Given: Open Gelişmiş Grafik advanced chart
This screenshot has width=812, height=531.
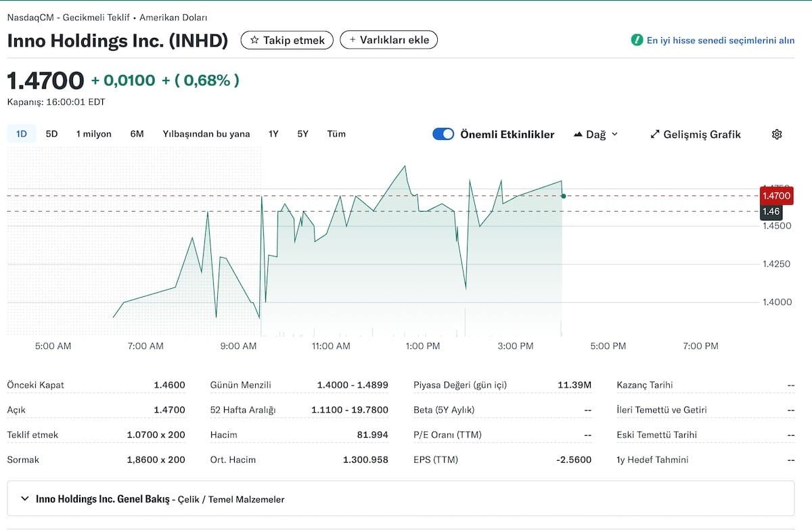Looking at the screenshot, I should click(x=696, y=135).
